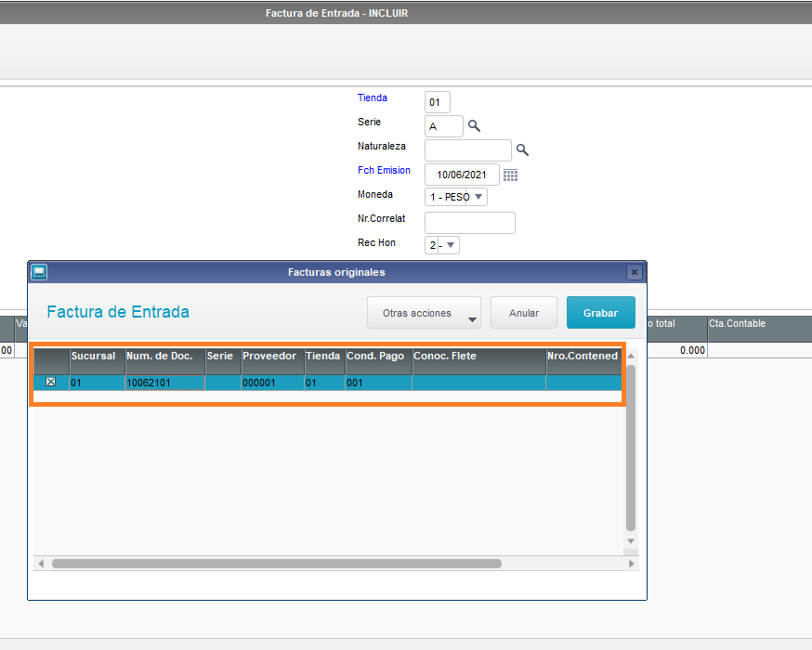Click the Cond. Pago column header
The height and width of the screenshot is (650, 812).
click(x=378, y=361)
